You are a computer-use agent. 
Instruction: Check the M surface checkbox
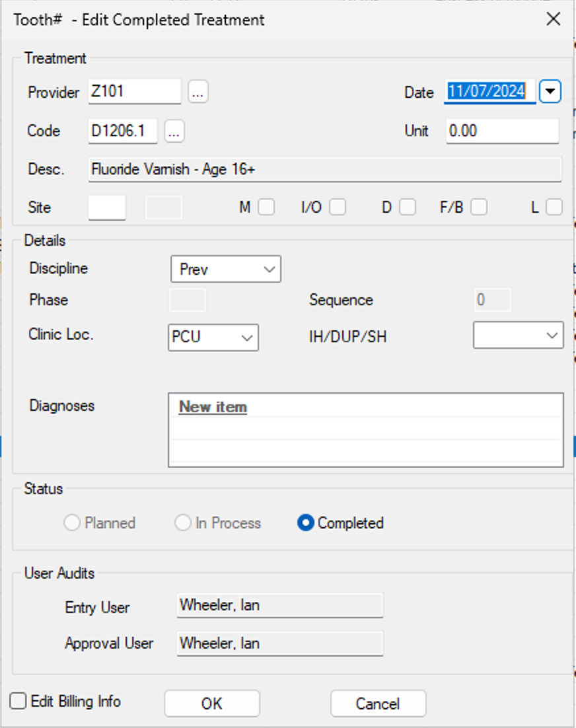266,207
